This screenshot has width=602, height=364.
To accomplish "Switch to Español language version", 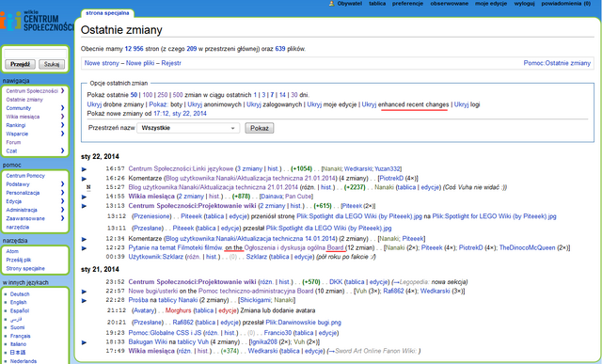I will [20, 310].
